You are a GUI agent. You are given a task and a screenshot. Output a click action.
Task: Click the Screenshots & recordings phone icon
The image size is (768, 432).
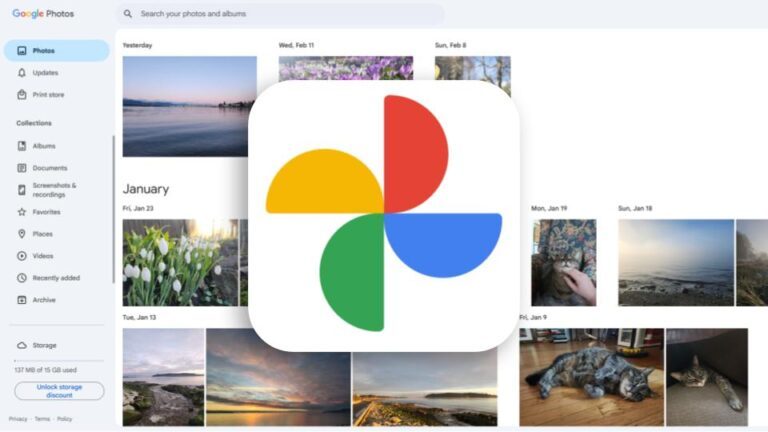(x=22, y=190)
